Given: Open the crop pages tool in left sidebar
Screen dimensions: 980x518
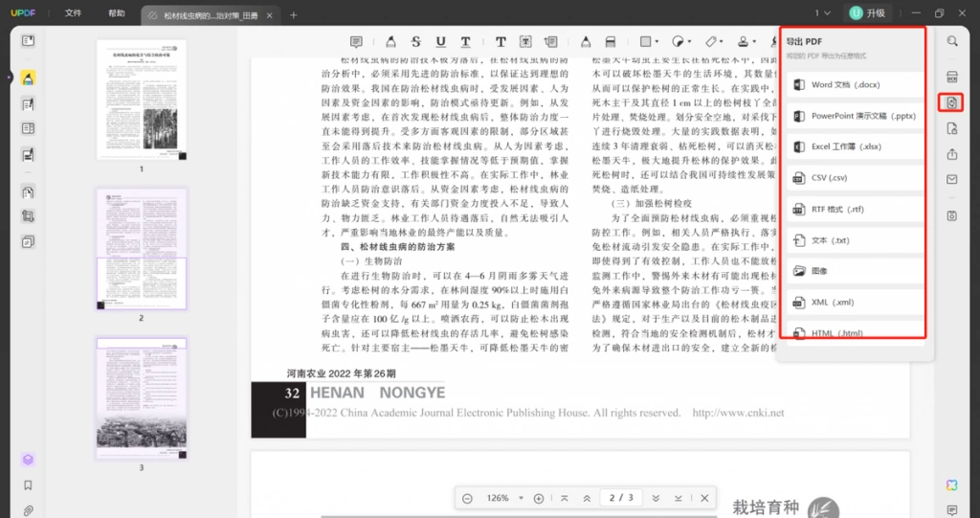Looking at the screenshot, I should [x=28, y=216].
